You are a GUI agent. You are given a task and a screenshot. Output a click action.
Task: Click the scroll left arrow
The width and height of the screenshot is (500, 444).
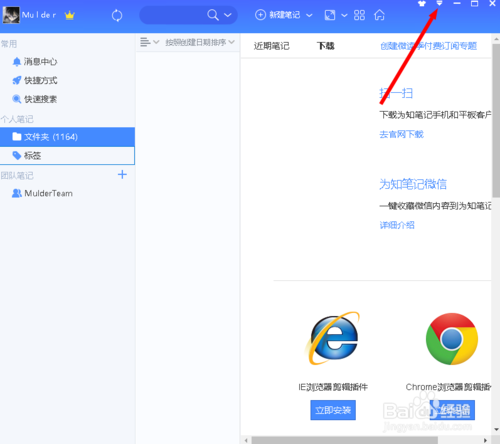246,440
